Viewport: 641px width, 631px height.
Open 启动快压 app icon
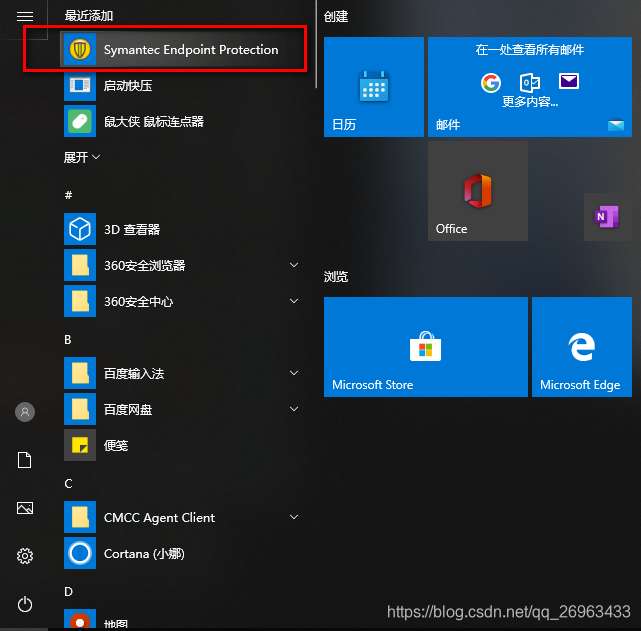click(x=80, y=85)
